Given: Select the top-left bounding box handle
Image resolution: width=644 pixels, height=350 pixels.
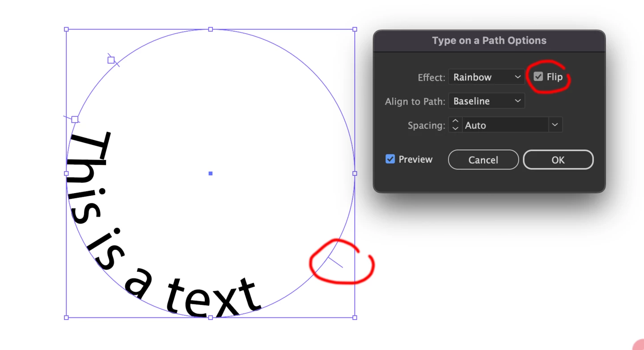Looking at the screenshot, I should tap(67, 30).
